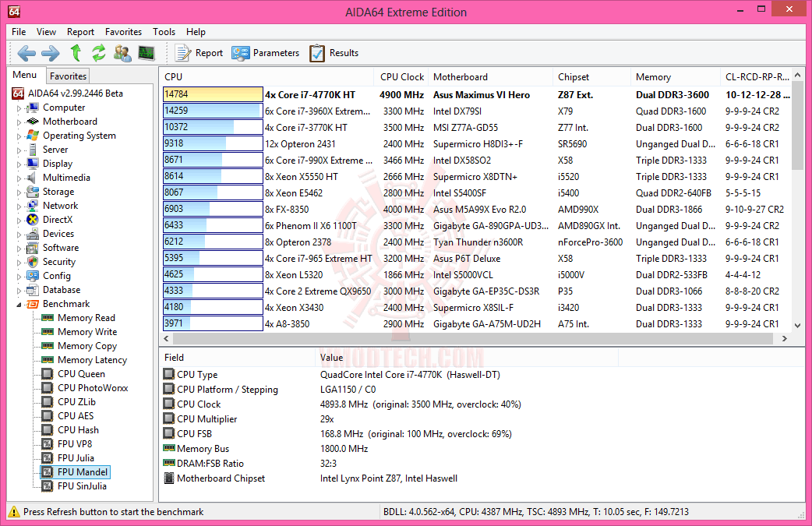The height and width of the screenshot is (526, 812).
Task: Switch to the Favorites sidebar tab
Action: click(x=68, y=76)
